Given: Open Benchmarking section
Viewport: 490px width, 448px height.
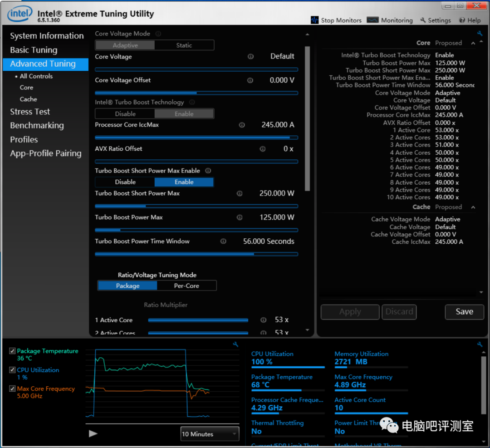Looking at the screenshot, I should [37, 125].
